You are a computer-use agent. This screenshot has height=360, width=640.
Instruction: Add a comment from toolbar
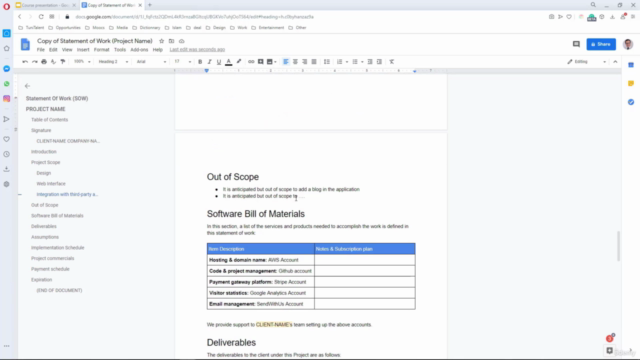[260, 62]
